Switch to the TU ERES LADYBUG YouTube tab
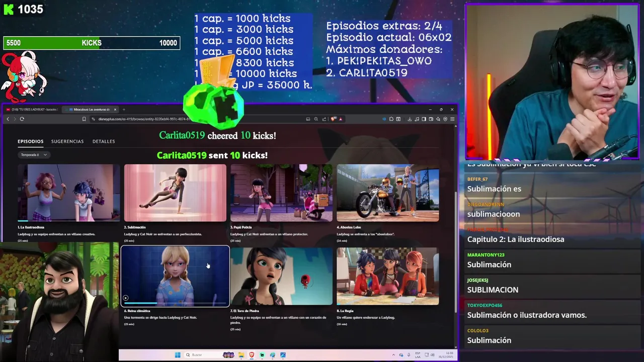644x362 pixels. click(x=33, y=109)
